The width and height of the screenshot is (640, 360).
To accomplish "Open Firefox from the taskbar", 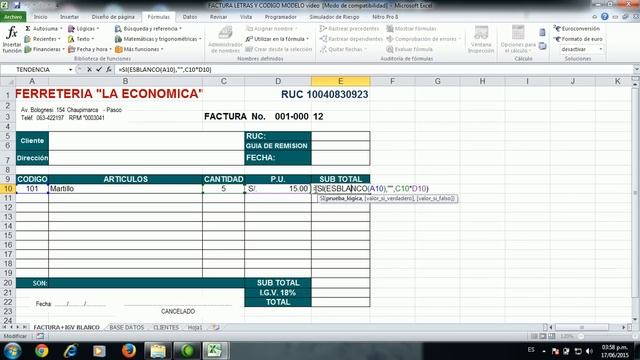I will click(129, 351).
